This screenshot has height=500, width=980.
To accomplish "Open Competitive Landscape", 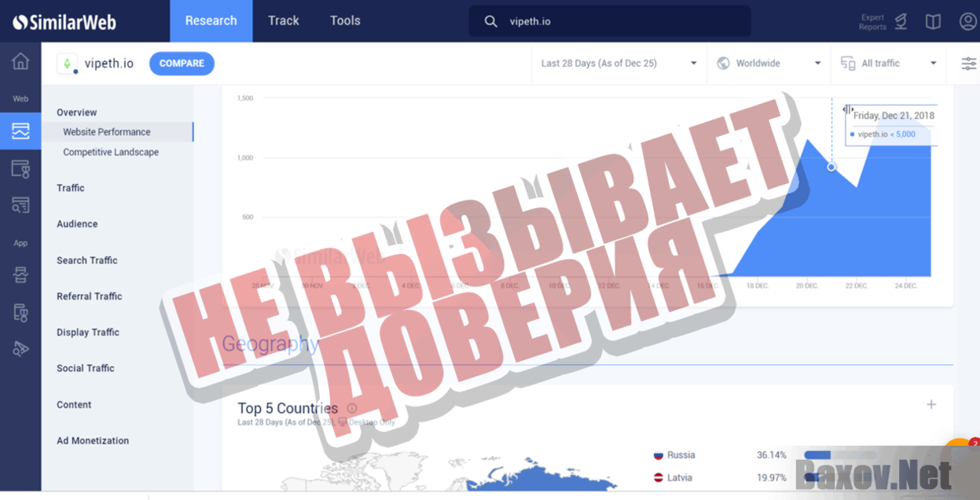I will pos(111,153).
